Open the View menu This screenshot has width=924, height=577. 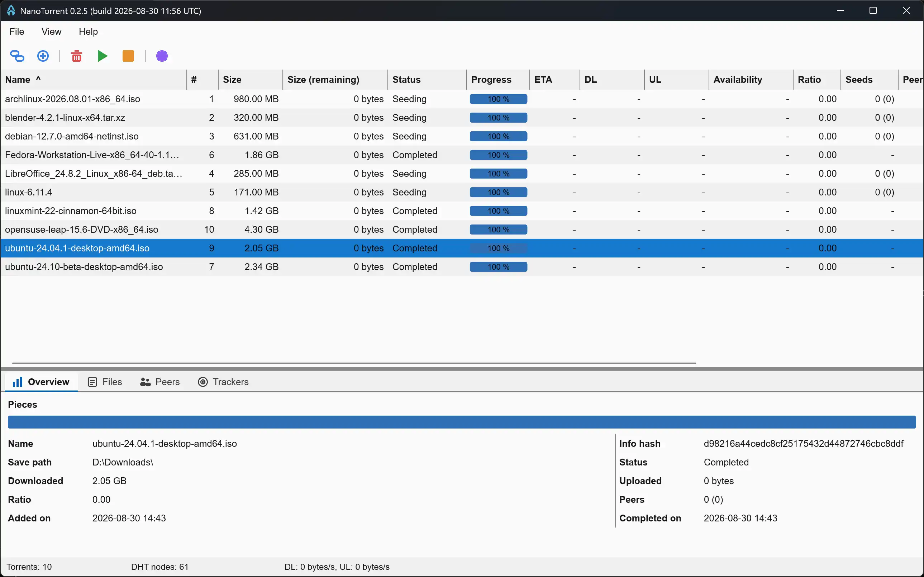point(52,32)
